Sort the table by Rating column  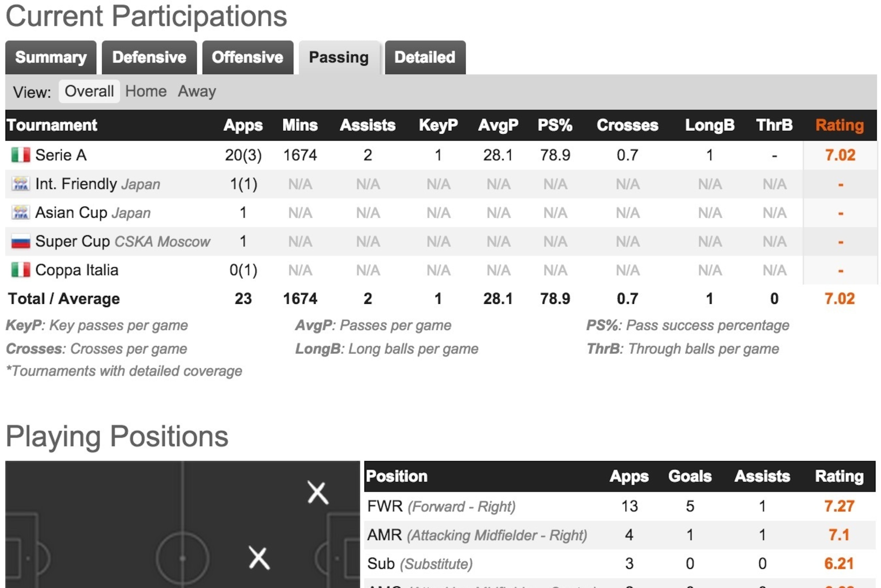pyautogui.click(x=839, y=125)
